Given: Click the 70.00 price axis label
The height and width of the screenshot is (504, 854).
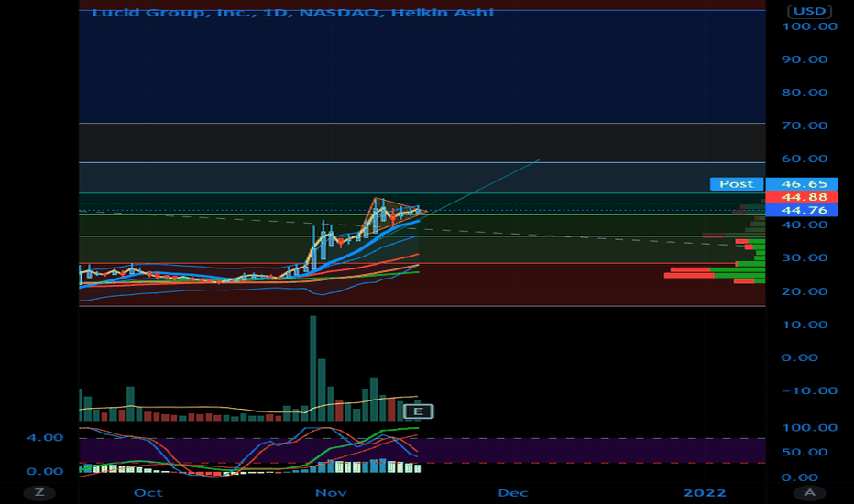Looking at the screenshot, I should (805, 126).
